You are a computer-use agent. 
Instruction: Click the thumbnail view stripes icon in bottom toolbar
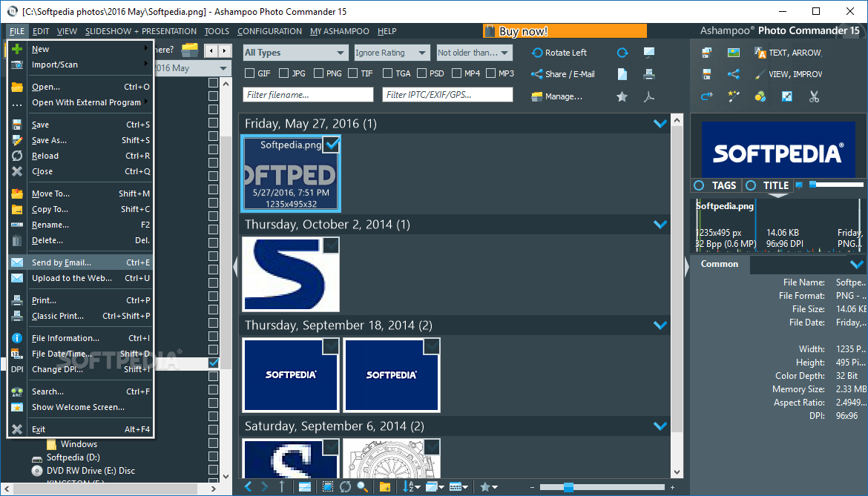304,486
